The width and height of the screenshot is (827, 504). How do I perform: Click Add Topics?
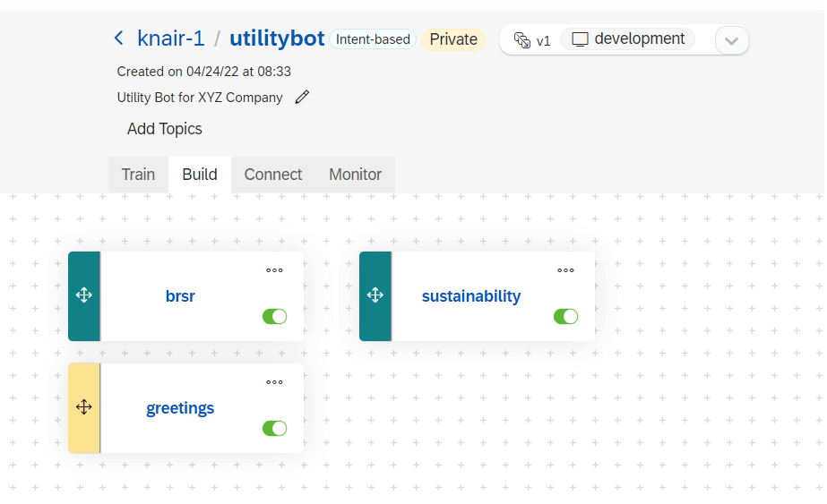(165, 129)
